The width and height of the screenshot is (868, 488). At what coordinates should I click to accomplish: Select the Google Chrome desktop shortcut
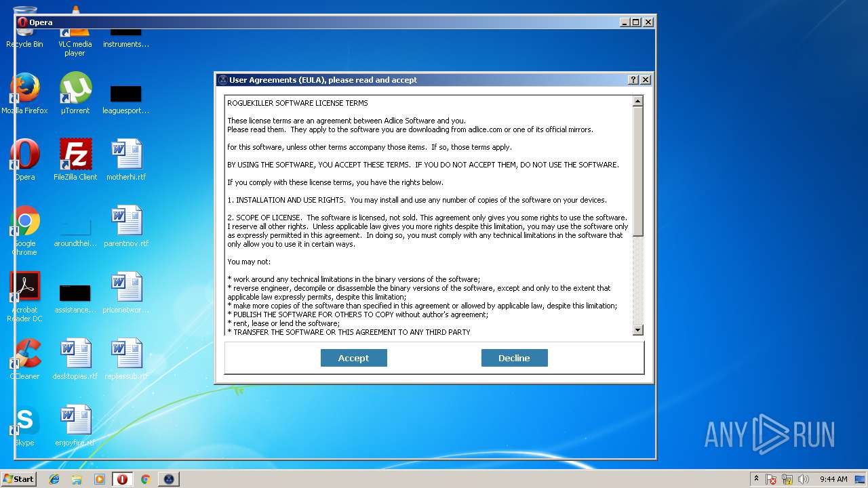pyautogui.click(x=24, y=230)
